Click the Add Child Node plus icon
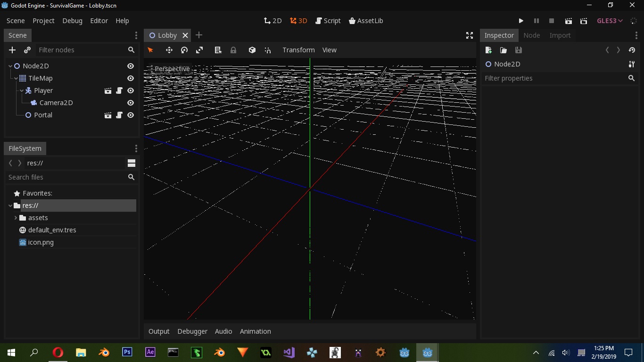 [12, 50]
